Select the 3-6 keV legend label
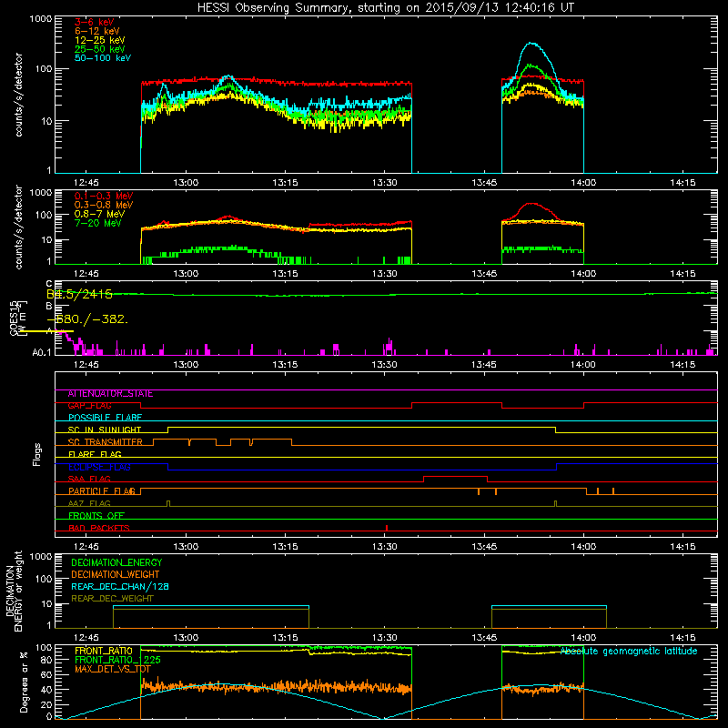The width and height of the screenshot is (728, 728). (94, 22)
